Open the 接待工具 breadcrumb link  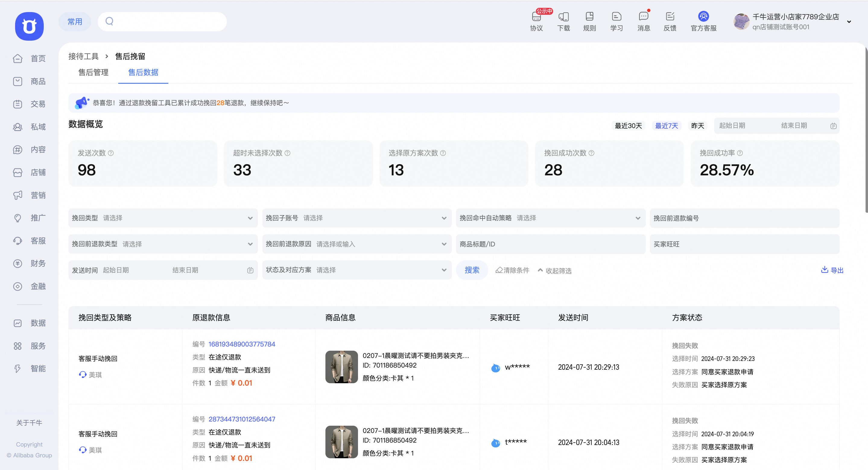pos(83,56)
